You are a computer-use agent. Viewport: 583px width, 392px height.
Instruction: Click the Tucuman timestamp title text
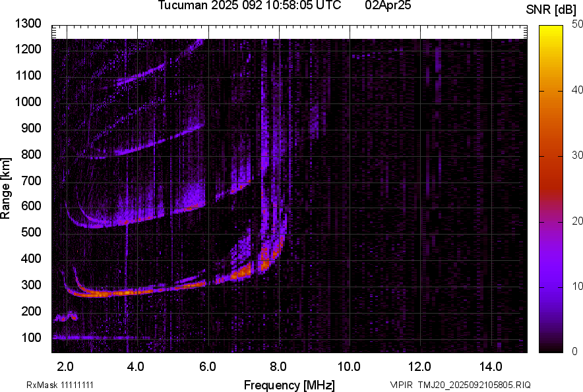(x=249, y=6)
